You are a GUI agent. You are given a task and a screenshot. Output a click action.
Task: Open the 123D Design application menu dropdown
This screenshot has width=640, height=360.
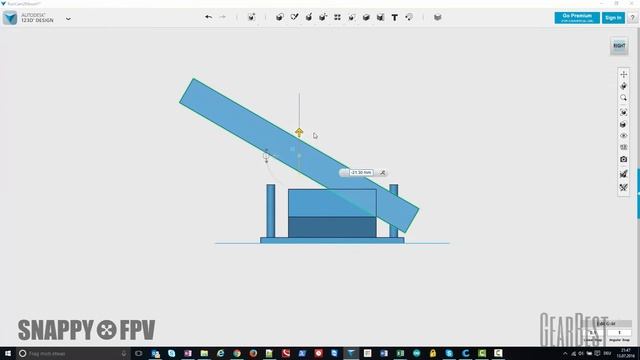click(x=68, y=19)
